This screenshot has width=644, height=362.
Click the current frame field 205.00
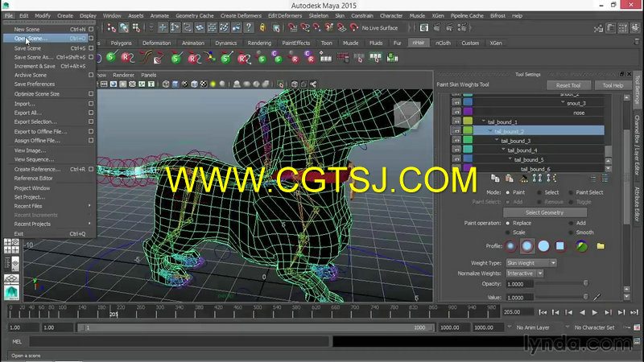tap(518, 312)
